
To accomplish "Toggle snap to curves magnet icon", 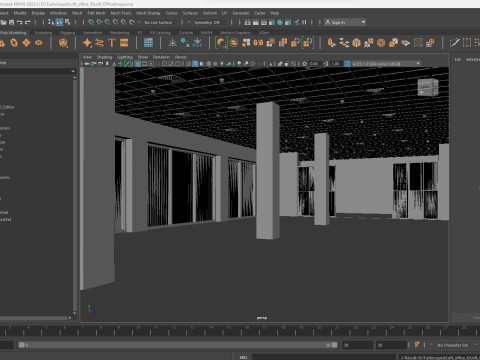I will pyautogui.click(x=99, y=22).
